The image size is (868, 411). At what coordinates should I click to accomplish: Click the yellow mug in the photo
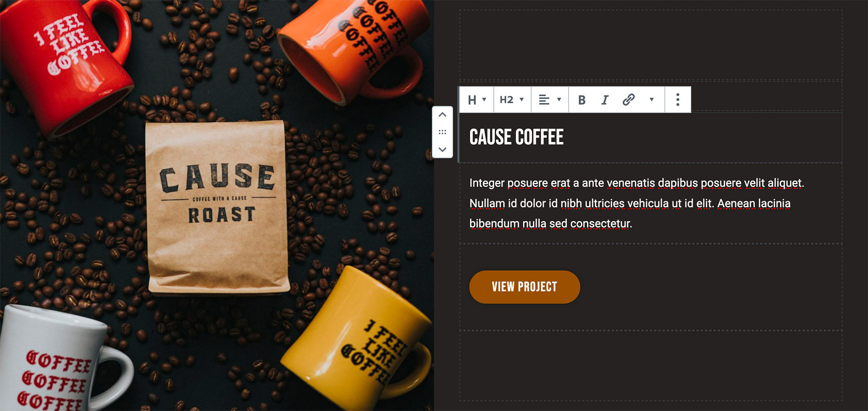point(356,337)
